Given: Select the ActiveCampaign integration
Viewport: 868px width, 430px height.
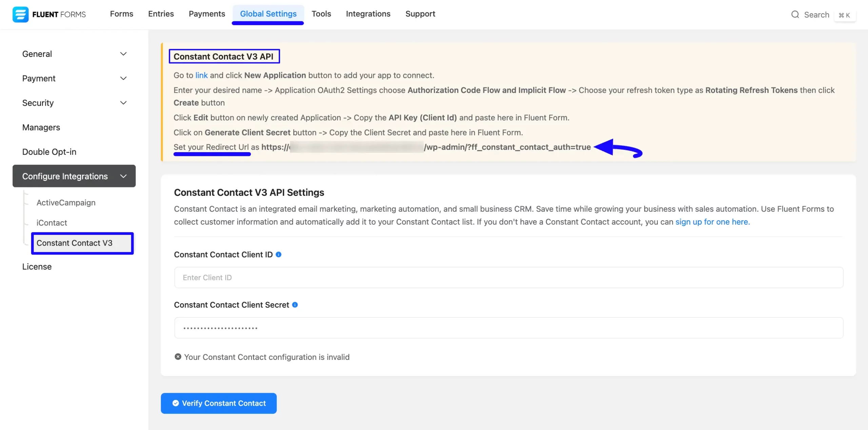Looking at the screenshot, I should tap(66, 202).
